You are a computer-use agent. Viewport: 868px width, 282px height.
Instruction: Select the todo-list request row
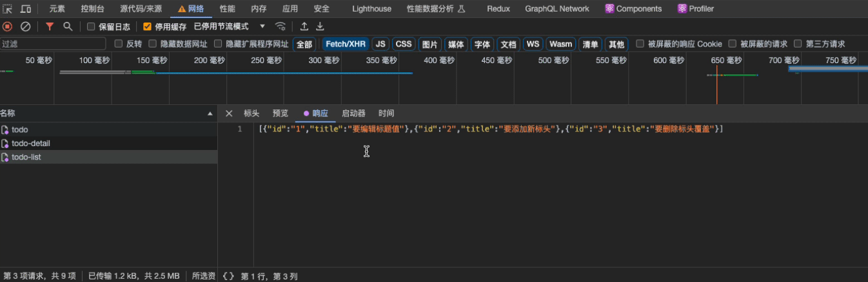tap(108, 157)
